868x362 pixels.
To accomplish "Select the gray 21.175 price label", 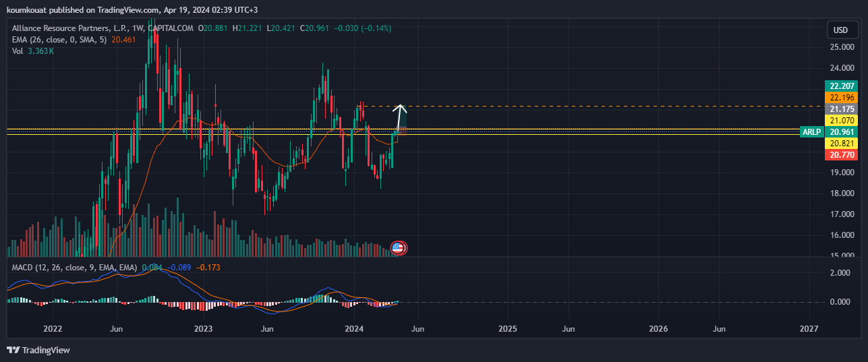I will click(842, 109).
